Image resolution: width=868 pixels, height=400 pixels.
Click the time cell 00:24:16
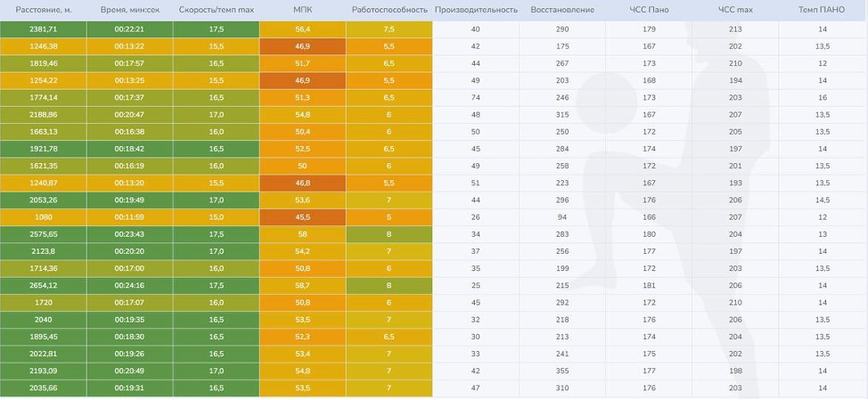(x=129, y=286)
